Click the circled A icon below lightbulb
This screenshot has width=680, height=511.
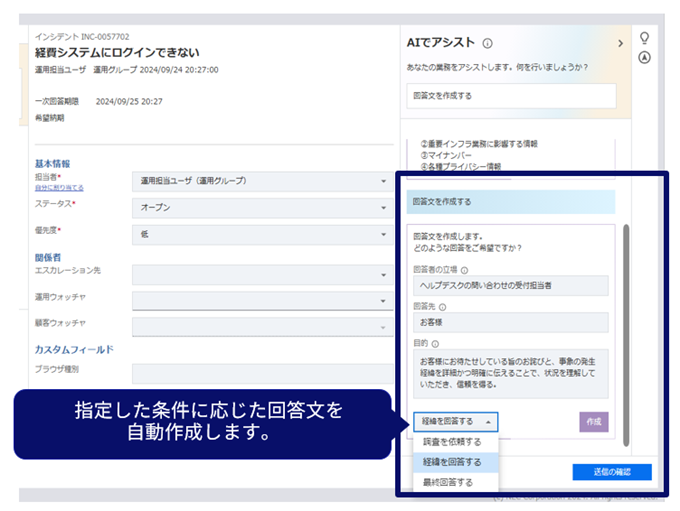click(645, 57)
